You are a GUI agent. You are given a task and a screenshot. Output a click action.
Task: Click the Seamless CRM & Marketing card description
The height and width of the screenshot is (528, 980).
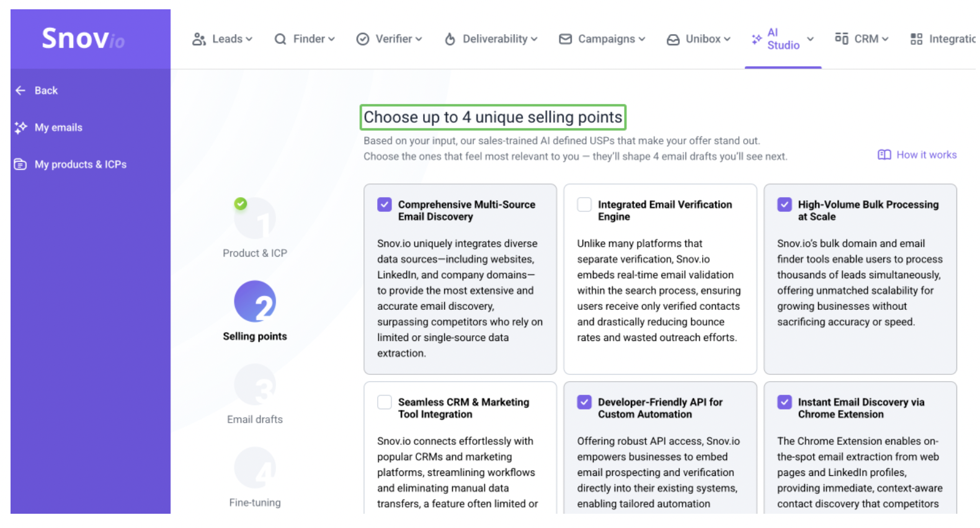[458, 472]
